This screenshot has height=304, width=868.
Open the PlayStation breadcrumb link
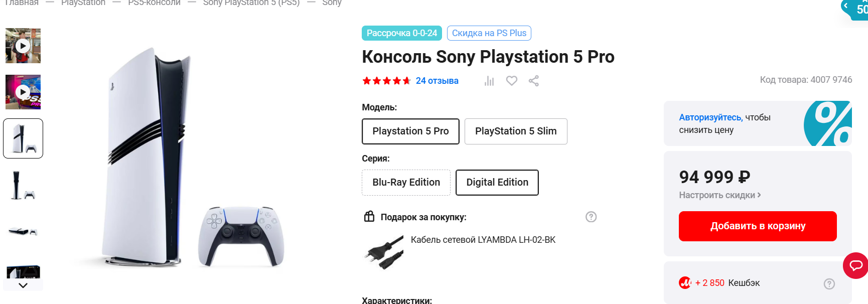(83, 3)
